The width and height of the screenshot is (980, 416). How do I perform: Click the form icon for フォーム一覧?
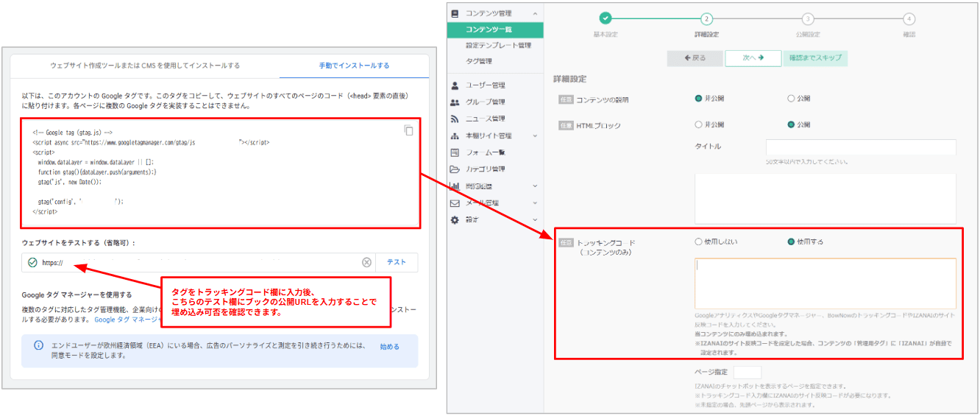pos(455,152)
